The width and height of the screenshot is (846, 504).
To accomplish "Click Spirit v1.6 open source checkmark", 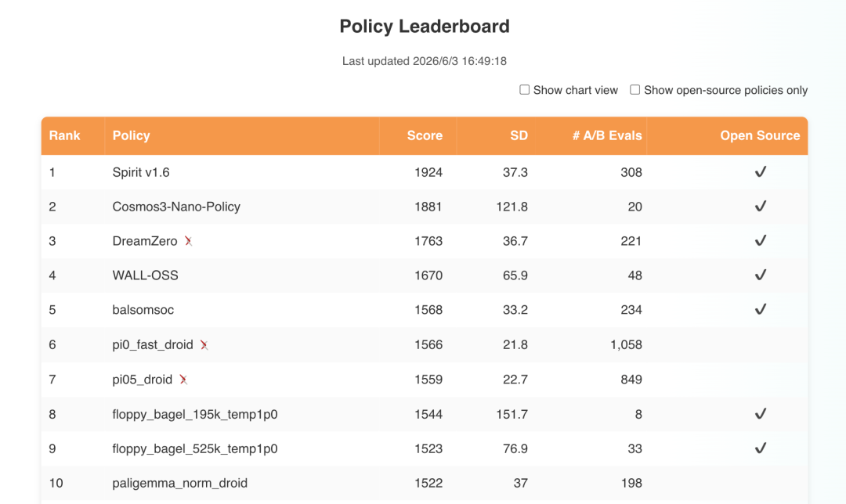I will click(760, 172).
